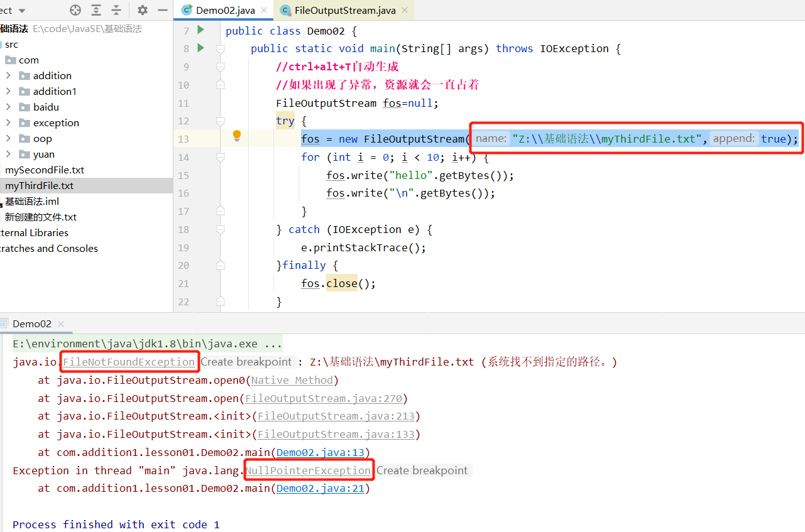Click the 'name:' parameter hint on line 13
The height and width of the screenshot is (532, 805).
coord(491,139)
